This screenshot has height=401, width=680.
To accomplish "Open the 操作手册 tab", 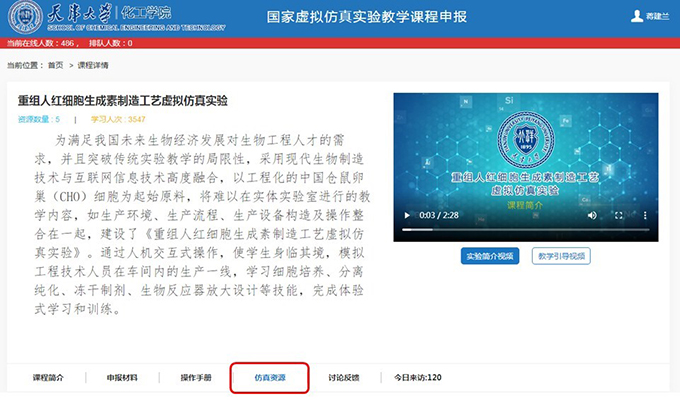I will point(196,378).
